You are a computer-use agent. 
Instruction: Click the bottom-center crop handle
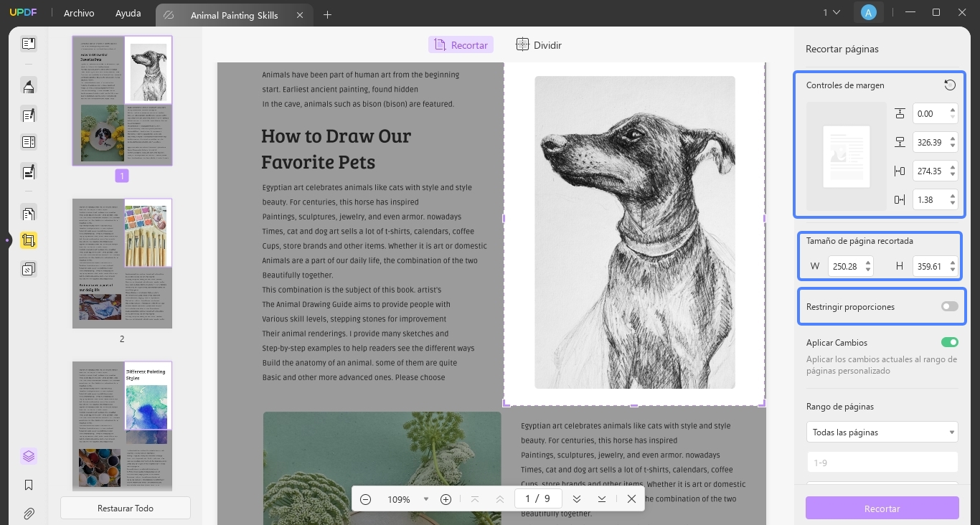[634, 405]
